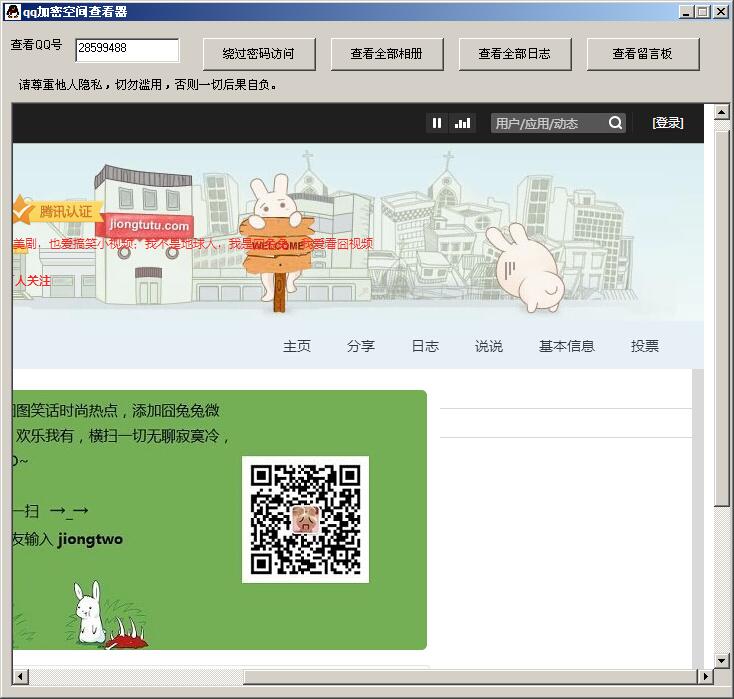Click the application icon in the title bar
This screenshot has width=734, height=699.
point(11,11)
